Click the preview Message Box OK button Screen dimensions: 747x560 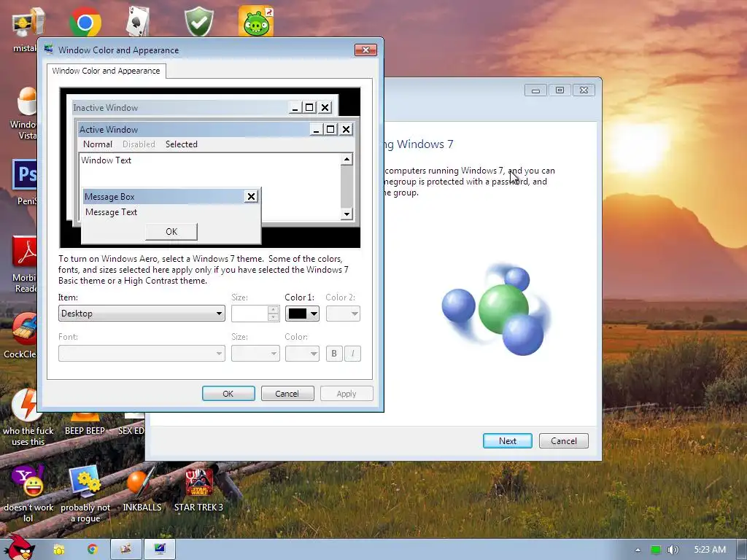[x=171, y=231]
